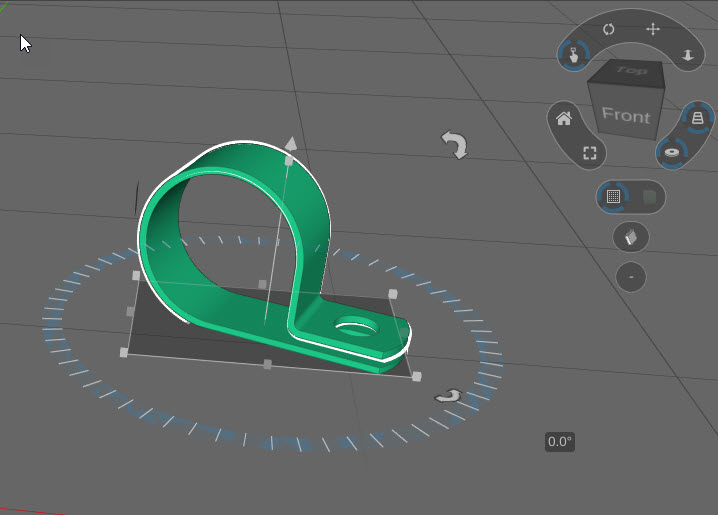Click the down-arrow icon in the navigation arc
The image size is (718, 515).
[688, 55]
